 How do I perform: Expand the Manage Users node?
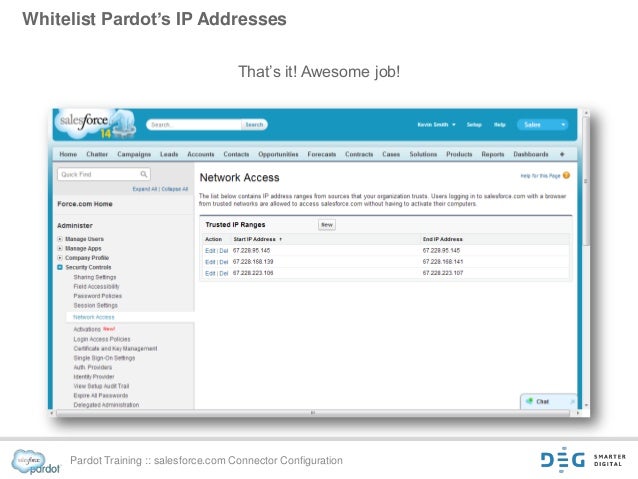click(60, 239)
